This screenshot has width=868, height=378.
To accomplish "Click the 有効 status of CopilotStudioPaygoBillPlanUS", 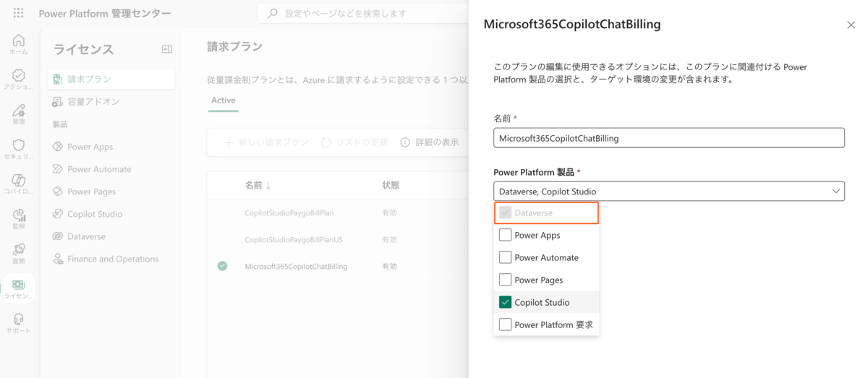I will pos(389,239).
